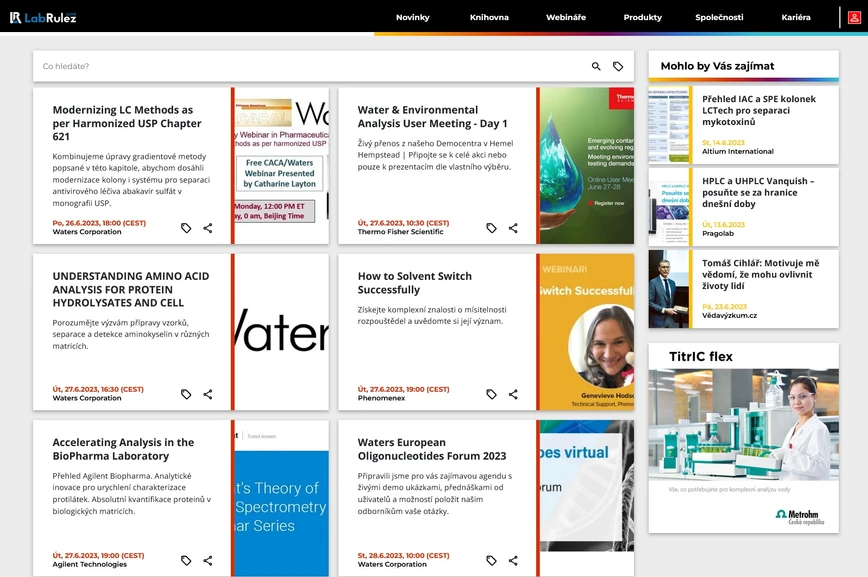Click 'Phenomenex' company name
The width and height of the screenshot is (868, 577).
381,398
